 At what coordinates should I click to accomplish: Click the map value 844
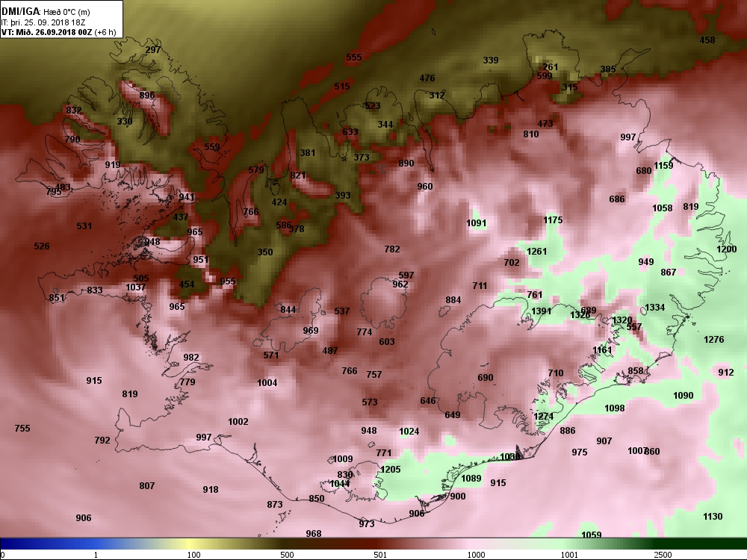tap(288, 310)
